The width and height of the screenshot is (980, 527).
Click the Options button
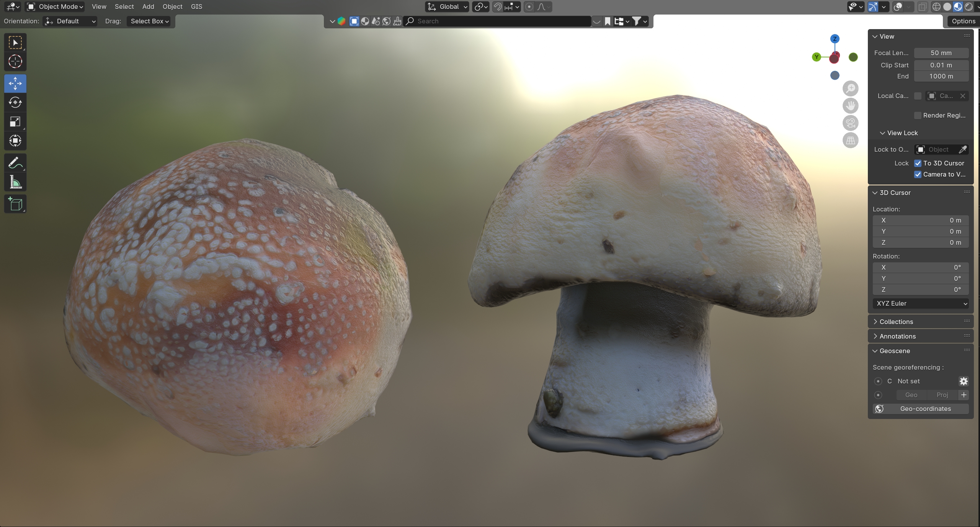(x=963, y=21)
